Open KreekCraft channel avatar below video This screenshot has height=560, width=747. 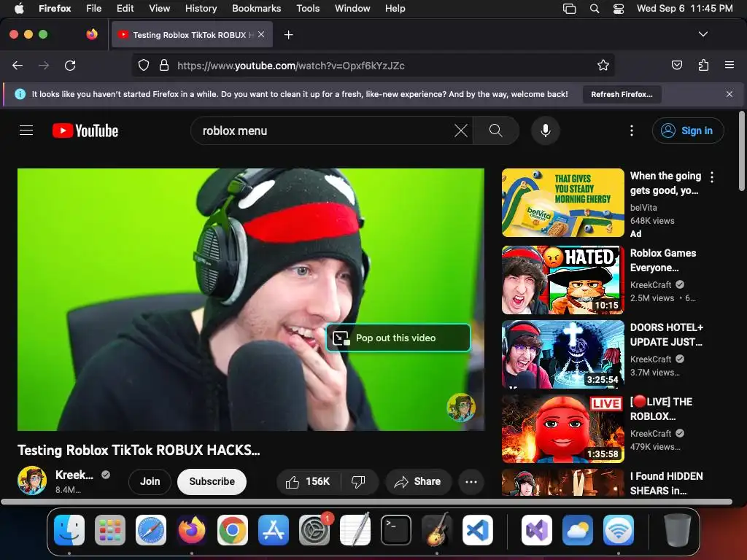point(32,481)
